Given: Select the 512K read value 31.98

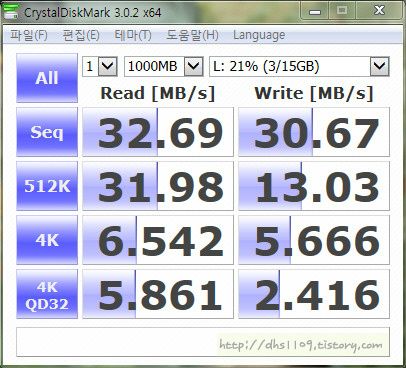Looking at the screenshot, I should point(158,186).
